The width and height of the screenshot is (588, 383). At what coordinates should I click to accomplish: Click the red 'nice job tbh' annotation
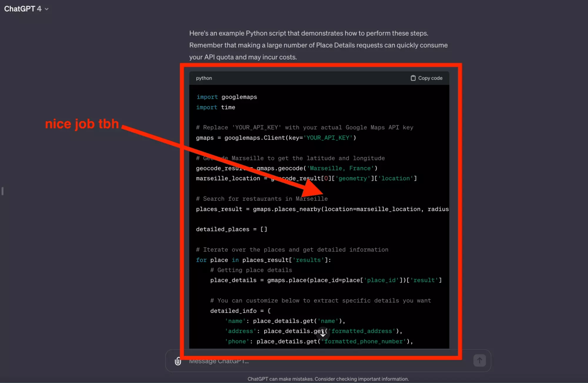coord(82,124)
